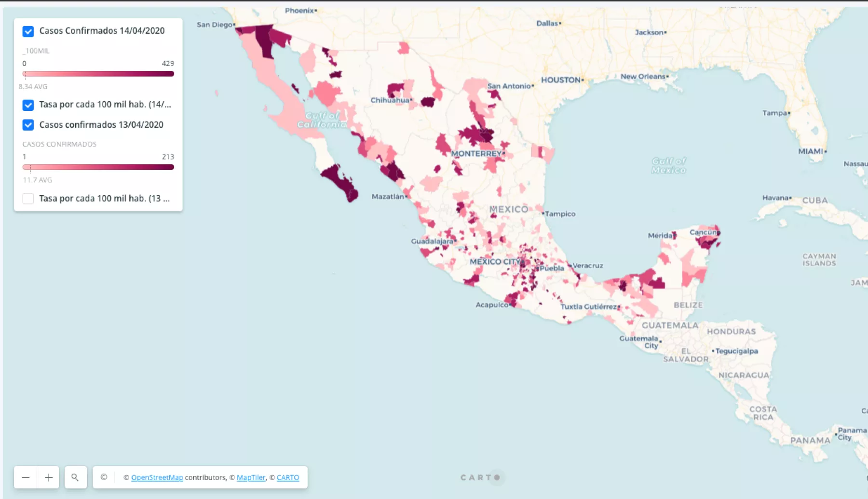Follow the CARTO attribution link

(288, 478)
